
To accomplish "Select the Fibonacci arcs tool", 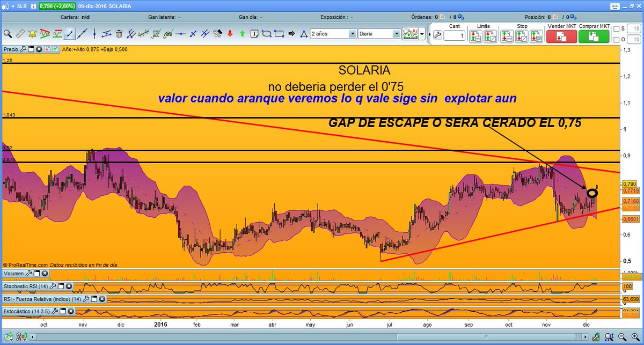I will coord(168,33).
